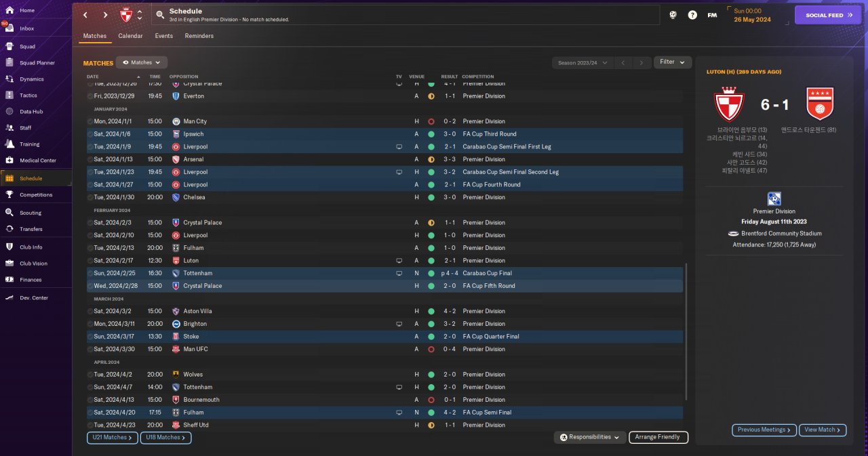The image size is (868, 456).
Task: Click the match list vertical scrollbar
Action: click(x=686, y=332)
